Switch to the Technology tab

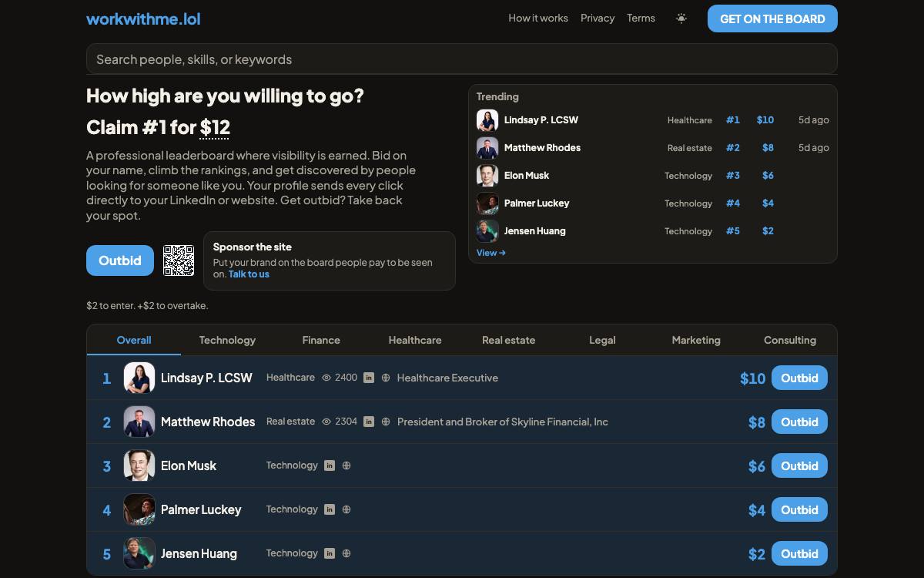227,340
